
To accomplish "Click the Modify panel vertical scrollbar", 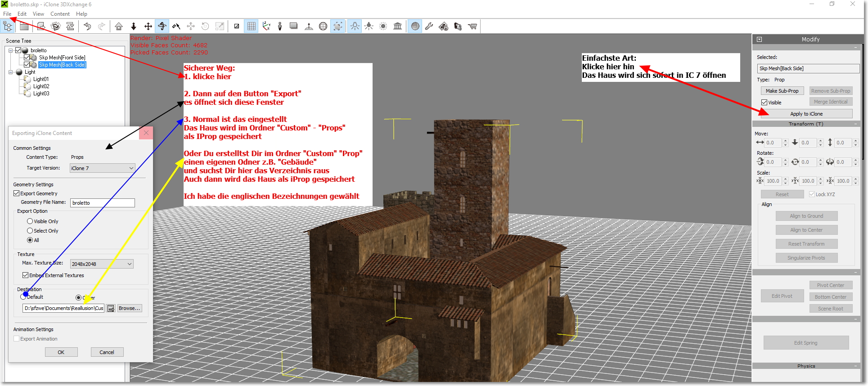I will click(x=863, y=101).
